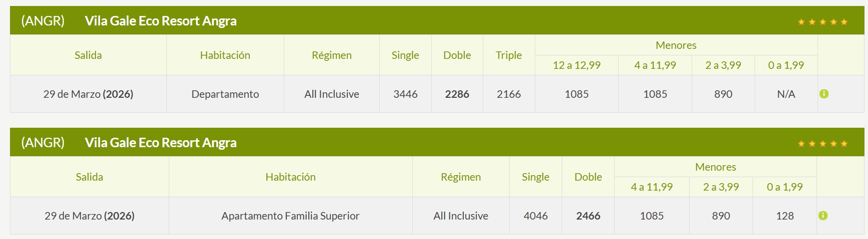Select the Departamento room cell

tap(225, 94)
